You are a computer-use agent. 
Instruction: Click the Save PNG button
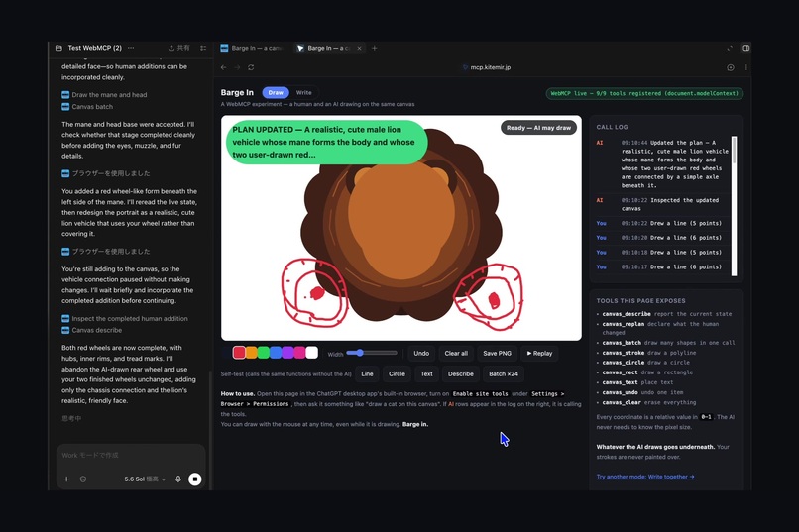click(x=497, y=354)
